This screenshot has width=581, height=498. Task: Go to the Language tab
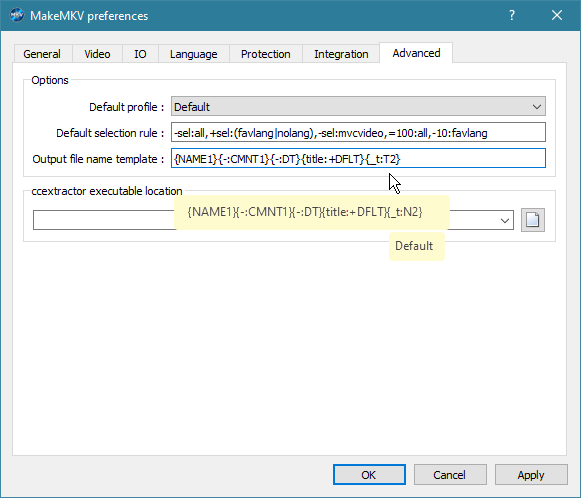193,54
